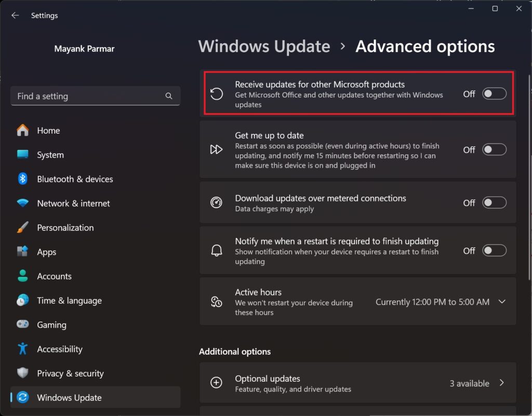The image size is (532, 416).
Task: Select the Home icon in the sidebar
Action: point(22,130)
